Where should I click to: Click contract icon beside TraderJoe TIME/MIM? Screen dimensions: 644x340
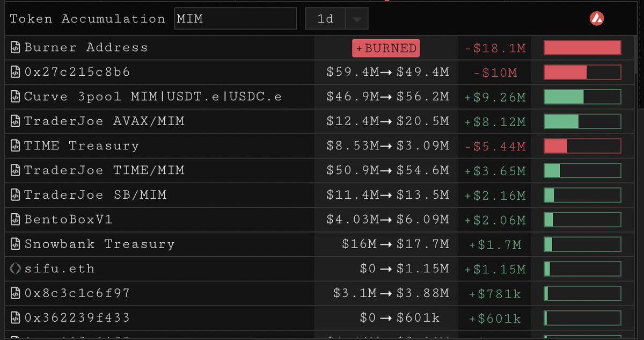click(x=16, y=171)
